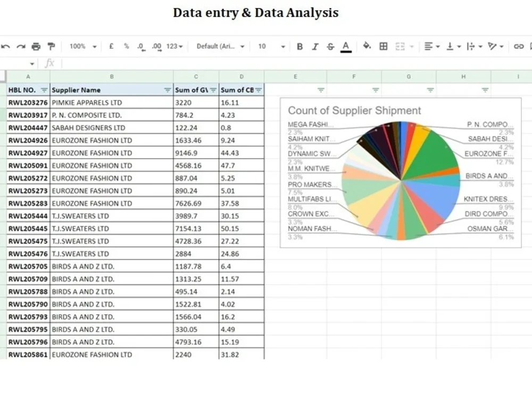
Task: Format as percent icon
Action: click(x=126, y=46)
